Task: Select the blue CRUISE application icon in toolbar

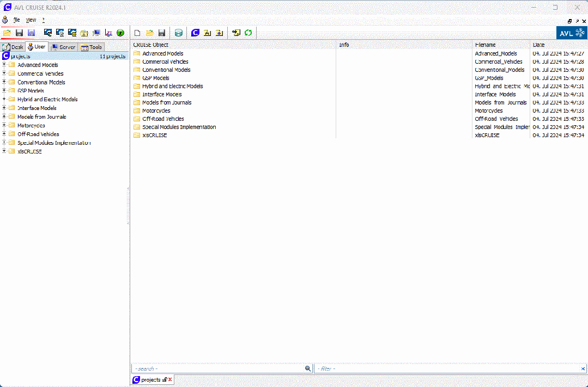Action: point(195,33)
